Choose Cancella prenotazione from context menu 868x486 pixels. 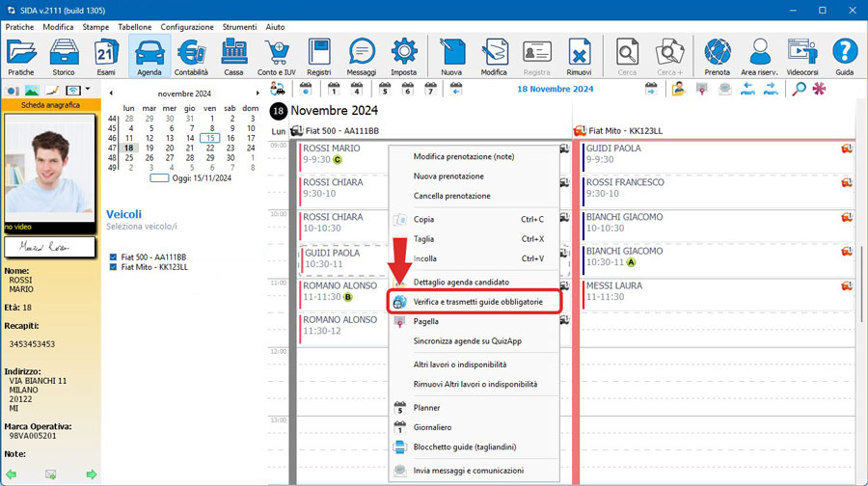pos(451,196)
